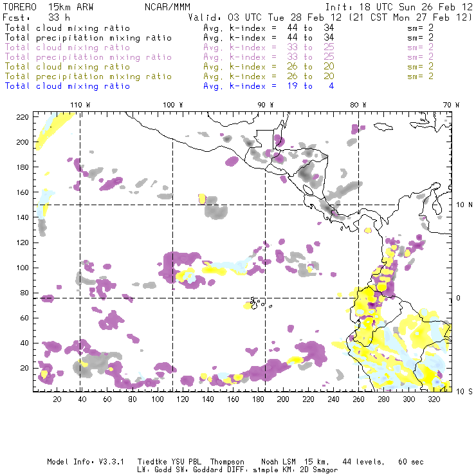Click the "260" tick on the horizontal axis
This screenshot has height=476, width=476.
tap(358, 399)
